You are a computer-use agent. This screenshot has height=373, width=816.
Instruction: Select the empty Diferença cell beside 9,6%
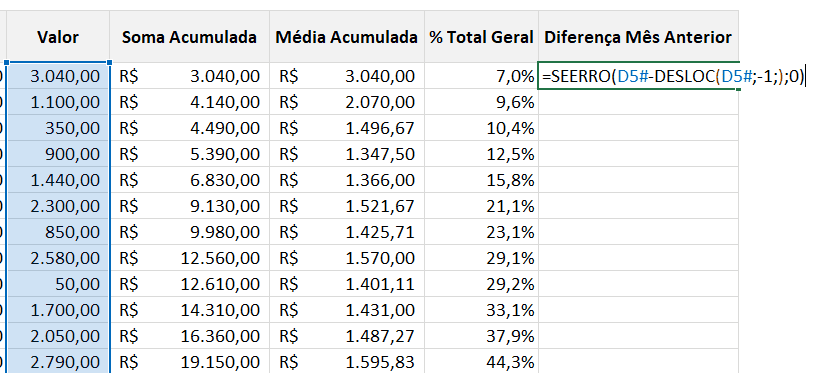pos(639,102)
